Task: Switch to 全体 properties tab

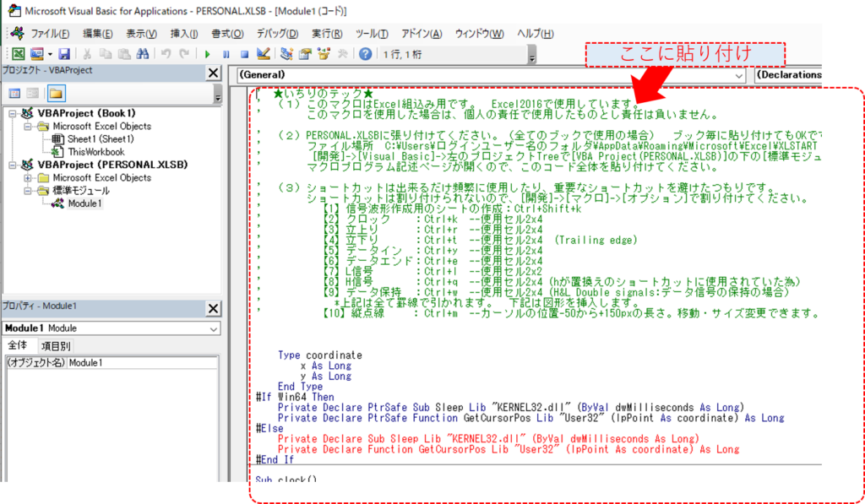Action: [17, 345]
